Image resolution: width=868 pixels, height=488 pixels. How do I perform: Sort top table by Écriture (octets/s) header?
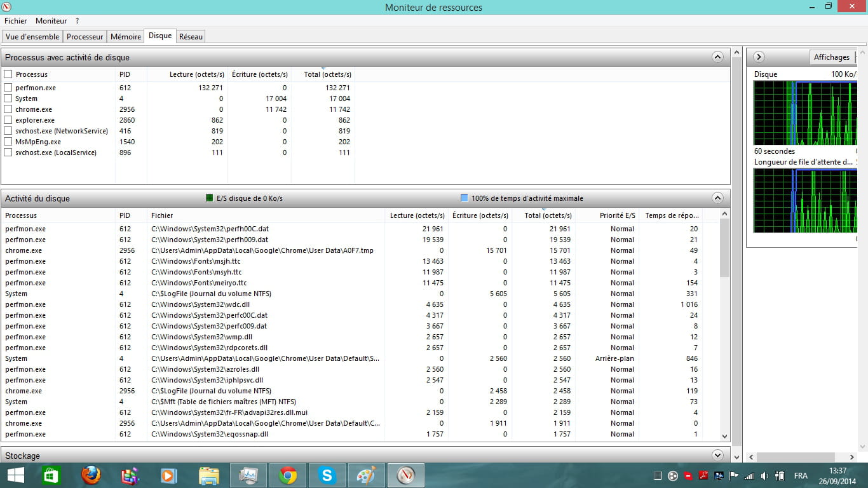click(x=259, y=74)
